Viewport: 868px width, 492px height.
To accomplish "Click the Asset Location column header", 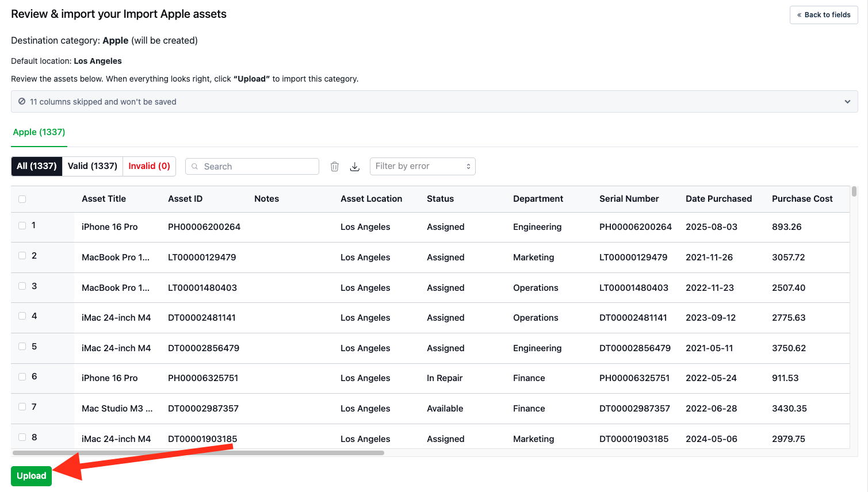I will click(372, 199).
